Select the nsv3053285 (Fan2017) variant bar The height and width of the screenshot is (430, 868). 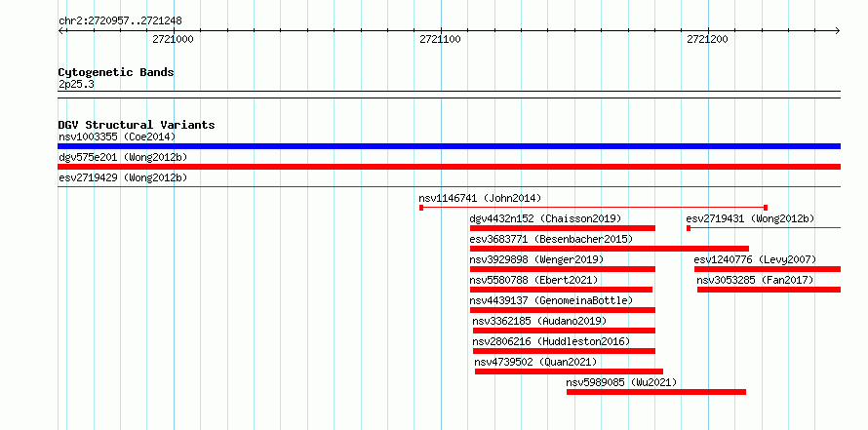[x=769, y=290]
